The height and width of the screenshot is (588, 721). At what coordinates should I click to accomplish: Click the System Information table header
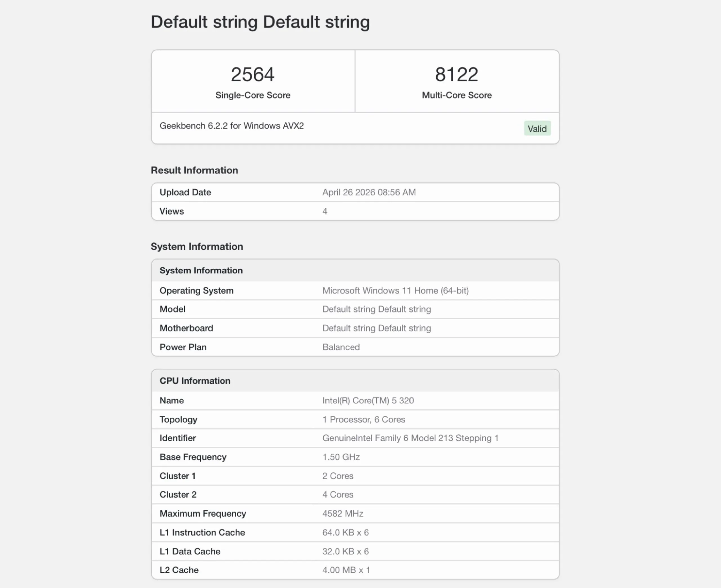point(201,271)
